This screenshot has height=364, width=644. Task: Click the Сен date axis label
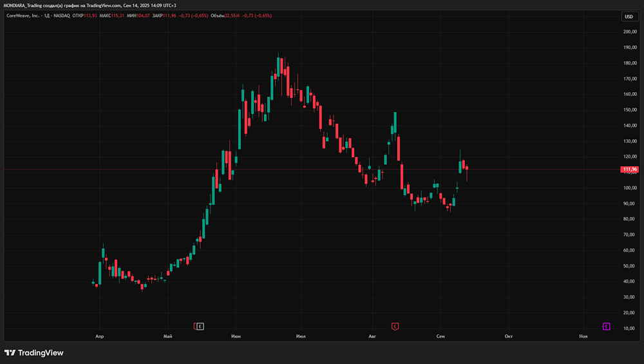440,336
